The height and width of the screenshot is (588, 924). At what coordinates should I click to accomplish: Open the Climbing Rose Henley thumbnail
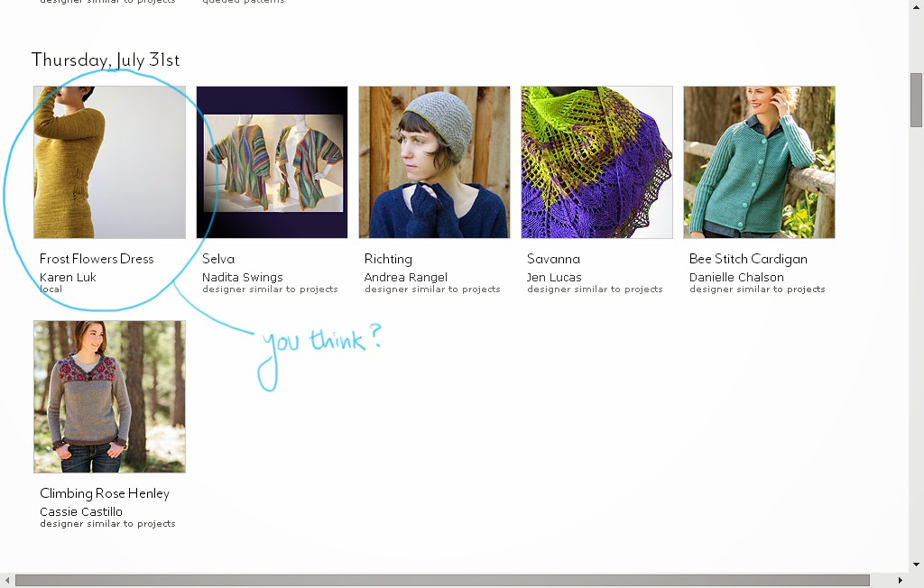(x=109, y=397)
